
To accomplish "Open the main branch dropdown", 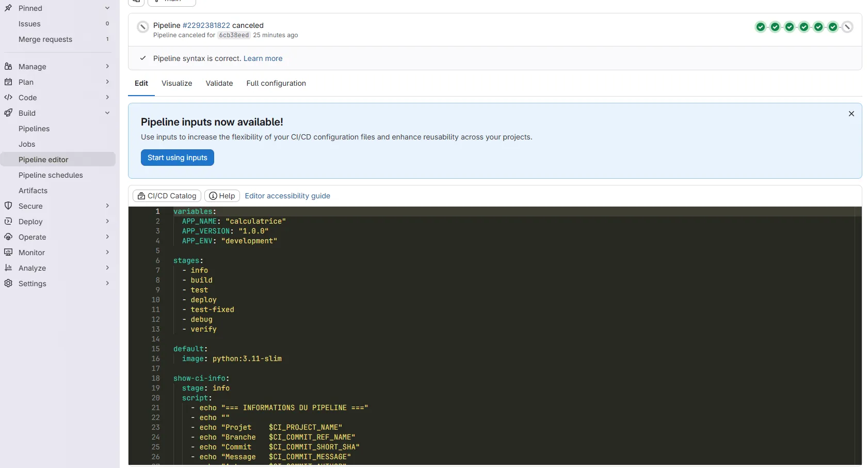I will coord(171,1).
